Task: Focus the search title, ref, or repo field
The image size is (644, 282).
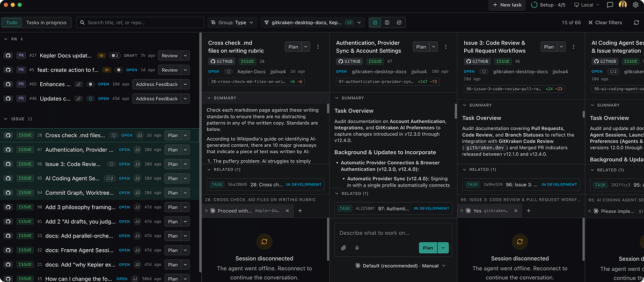Action: point(141,23)
